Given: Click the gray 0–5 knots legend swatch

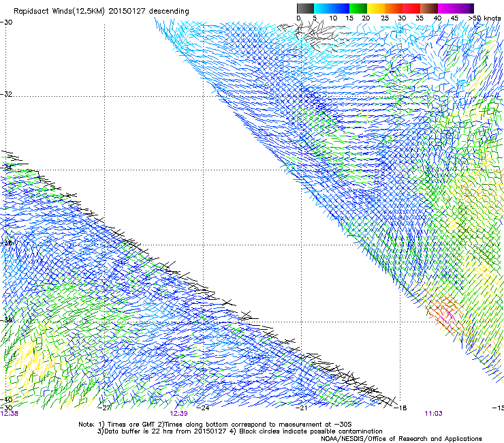Looking at the screenshot, I should pyautogui.click(x=305, y=8).
